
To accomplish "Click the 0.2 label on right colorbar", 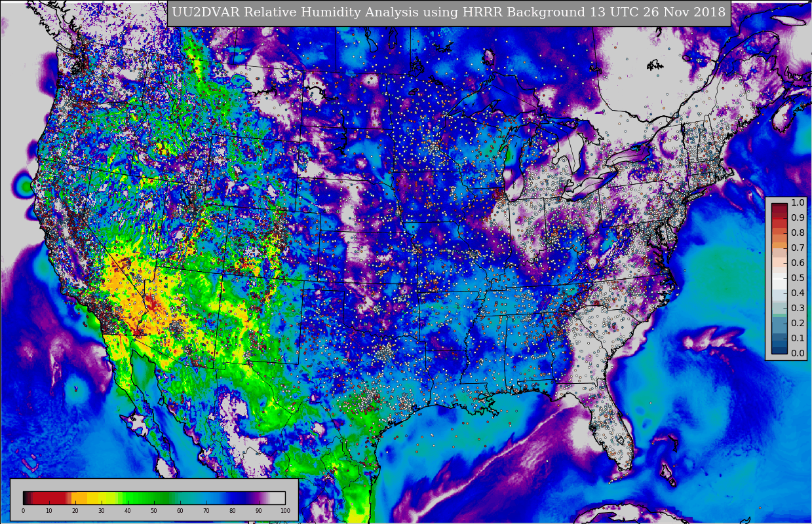I will (x=798, y=323).
